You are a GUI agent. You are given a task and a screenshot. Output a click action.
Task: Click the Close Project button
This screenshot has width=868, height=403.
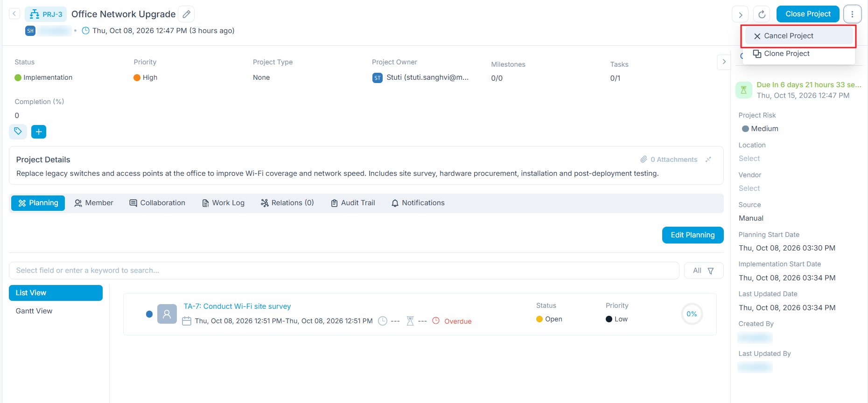[x=808, y=14]
